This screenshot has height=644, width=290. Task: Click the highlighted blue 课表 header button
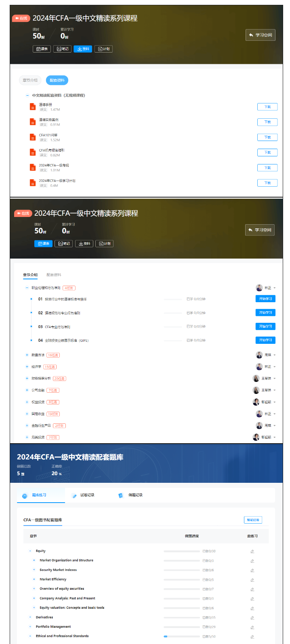[x=43, y=244]
